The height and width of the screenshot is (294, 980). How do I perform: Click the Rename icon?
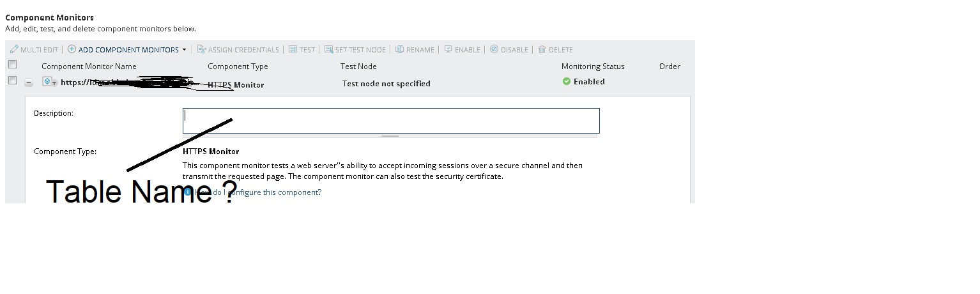(399, 49)
